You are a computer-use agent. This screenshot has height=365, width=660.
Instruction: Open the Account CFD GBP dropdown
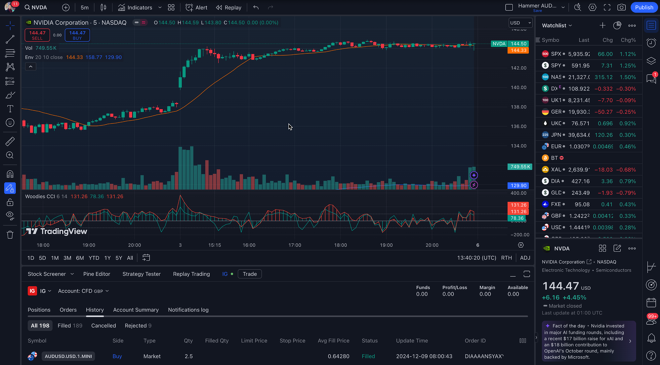(83, 291)
